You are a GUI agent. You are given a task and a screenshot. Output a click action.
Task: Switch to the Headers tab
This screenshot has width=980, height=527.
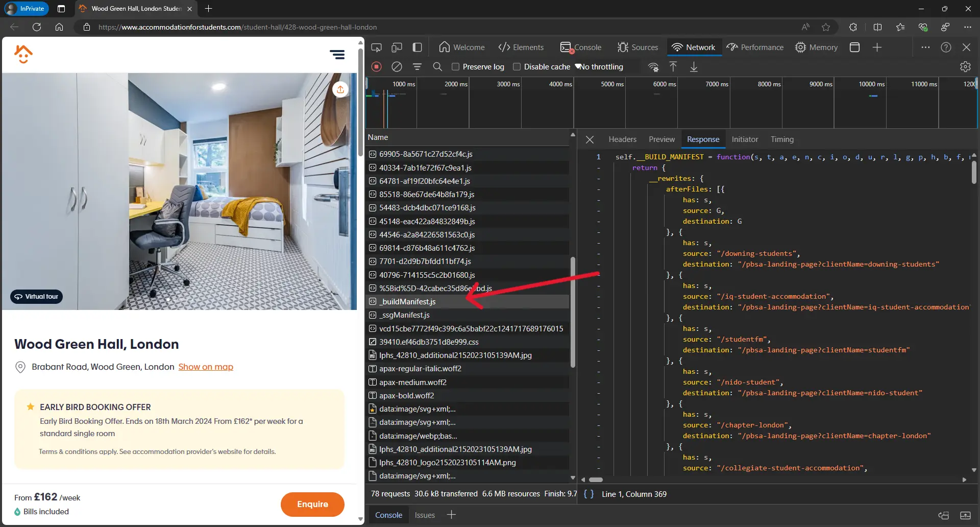point(622,139)
